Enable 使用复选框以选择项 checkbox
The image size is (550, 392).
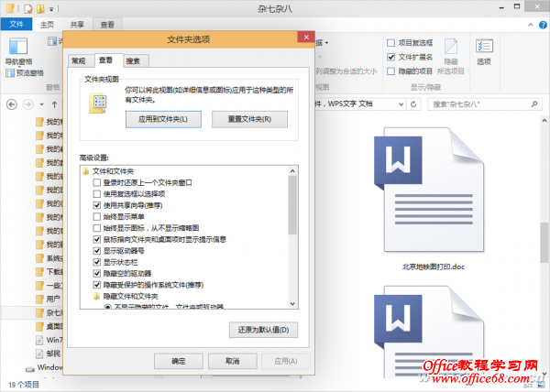point(97,194)
